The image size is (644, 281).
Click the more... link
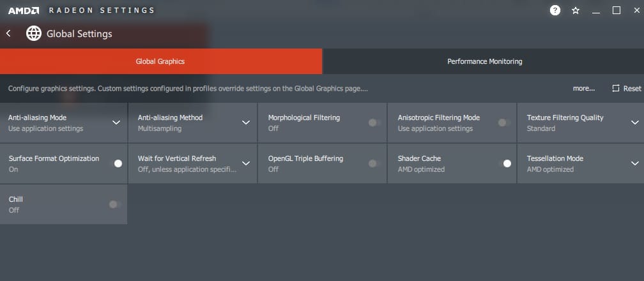(x=583, y=88)
